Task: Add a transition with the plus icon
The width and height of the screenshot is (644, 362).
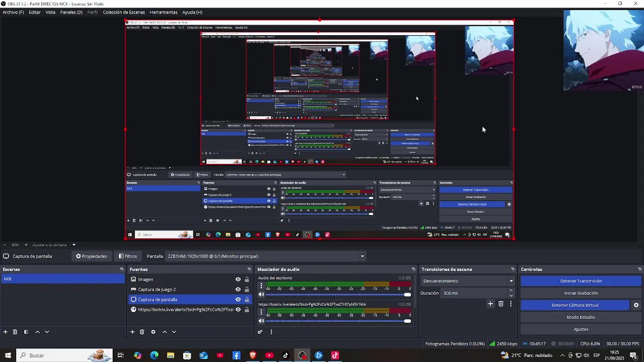Action: [x=491, y=304]
